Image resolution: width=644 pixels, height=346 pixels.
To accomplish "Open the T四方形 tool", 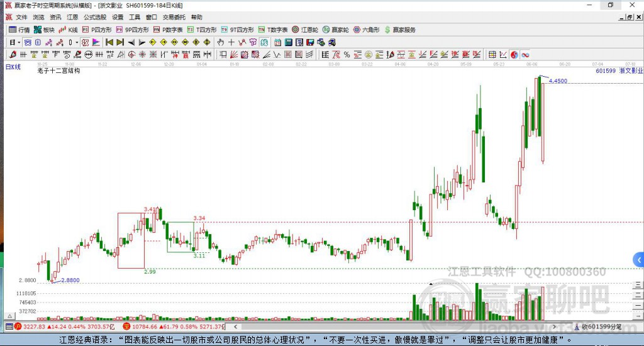I will point(202,30).
